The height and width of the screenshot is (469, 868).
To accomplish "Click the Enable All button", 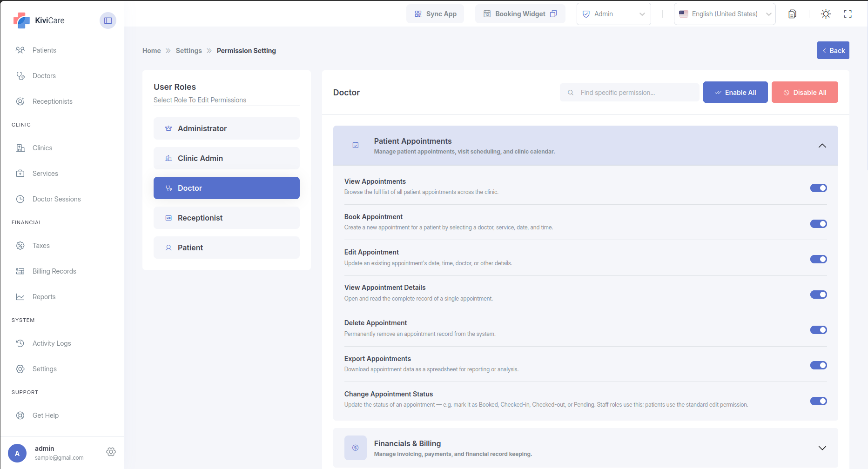I will pyautogui.click(x=735, y=92).
